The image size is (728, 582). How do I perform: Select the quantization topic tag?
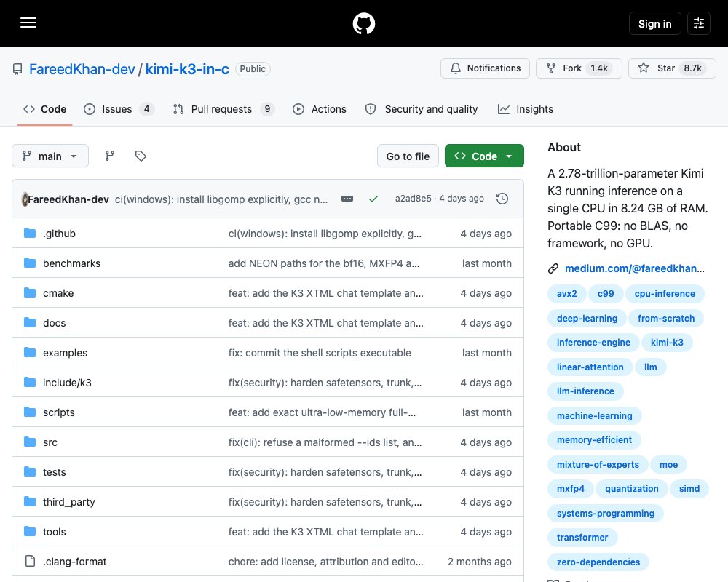click(631, 489)
